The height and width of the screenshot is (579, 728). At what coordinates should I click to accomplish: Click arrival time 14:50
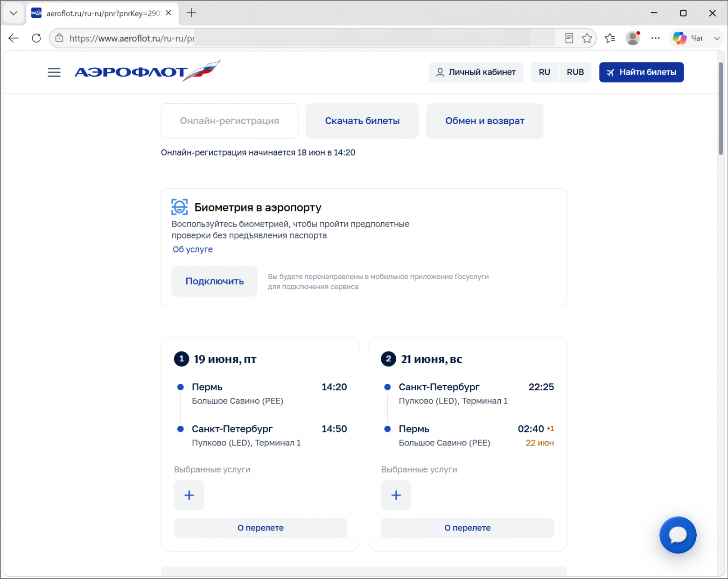(334, 429)
